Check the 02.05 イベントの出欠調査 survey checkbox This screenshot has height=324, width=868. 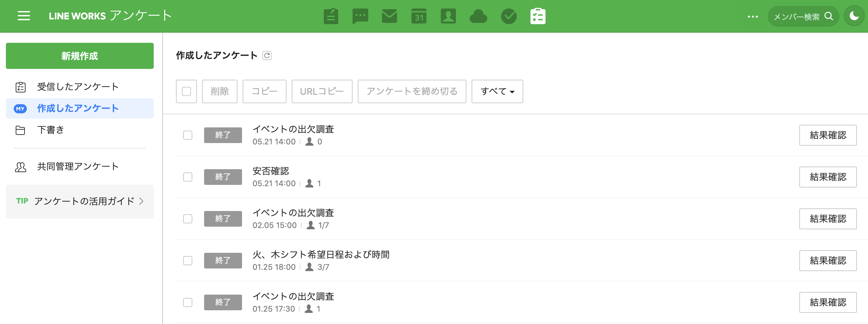click(188, 219)
